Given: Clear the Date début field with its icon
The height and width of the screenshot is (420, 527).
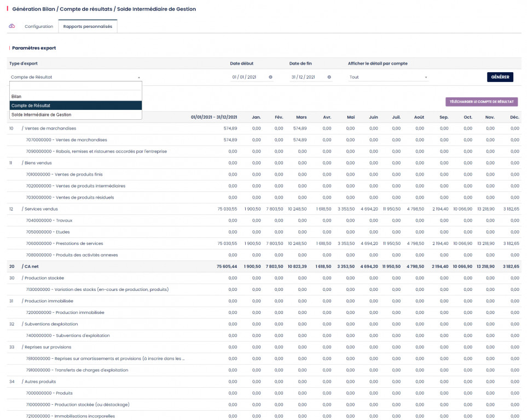Looking at the screenshot, I should (270, 77).
